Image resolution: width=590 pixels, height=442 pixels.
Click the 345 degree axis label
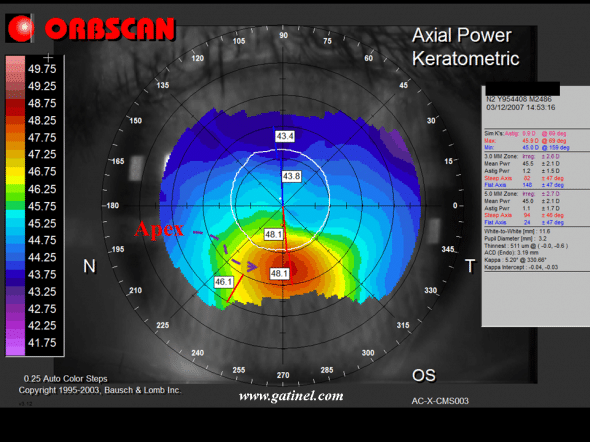(x=448, y=249)
